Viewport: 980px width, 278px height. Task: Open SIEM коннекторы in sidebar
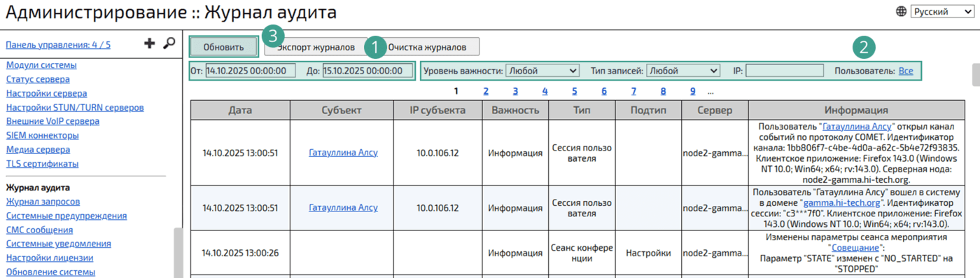tap(42, 135)
